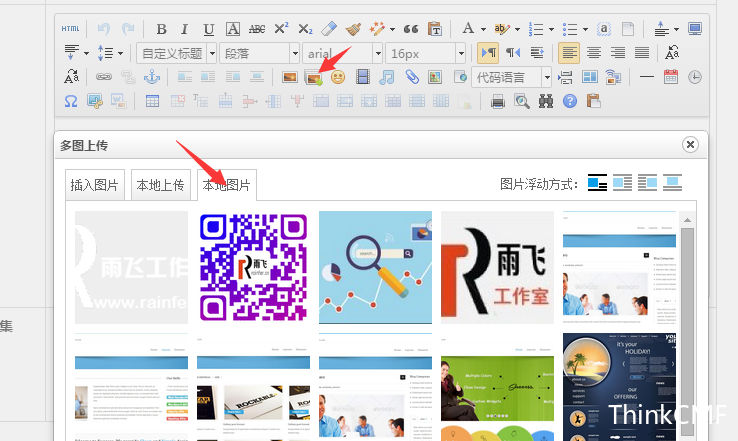Viewport: 738px width, 441px height.
Task: Open the auto-typeset dropdown arrow
Action: [x=392, y=29]
